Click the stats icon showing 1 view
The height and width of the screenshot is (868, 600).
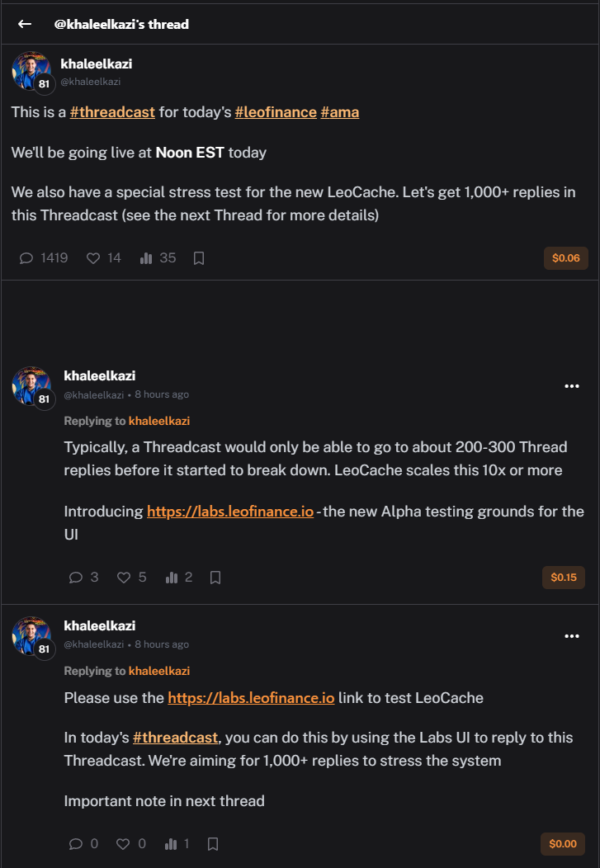pos(172,844)
